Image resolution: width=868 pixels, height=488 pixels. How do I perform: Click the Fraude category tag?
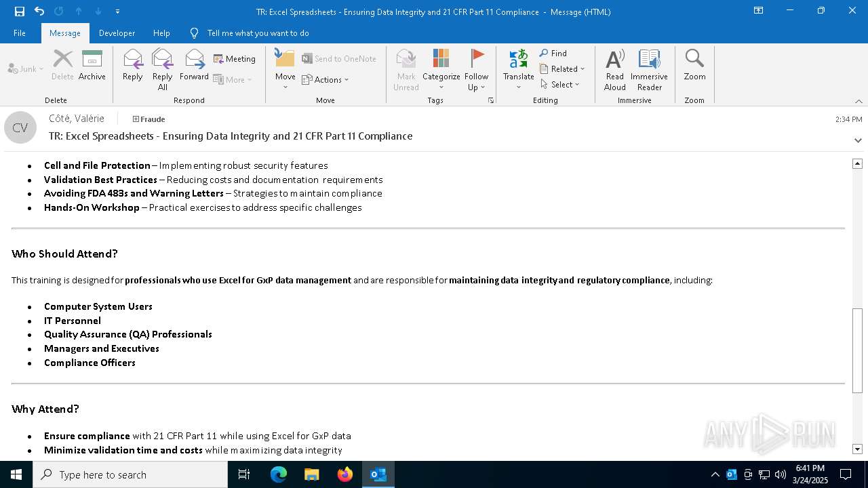149,119
